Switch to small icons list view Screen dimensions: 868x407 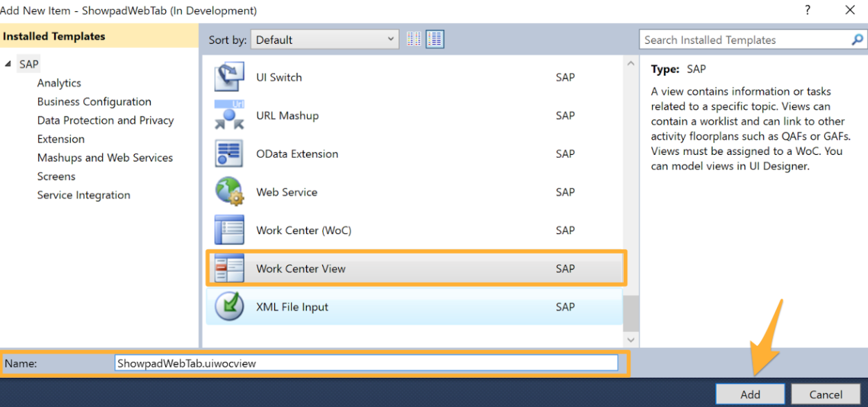[415, 40]
